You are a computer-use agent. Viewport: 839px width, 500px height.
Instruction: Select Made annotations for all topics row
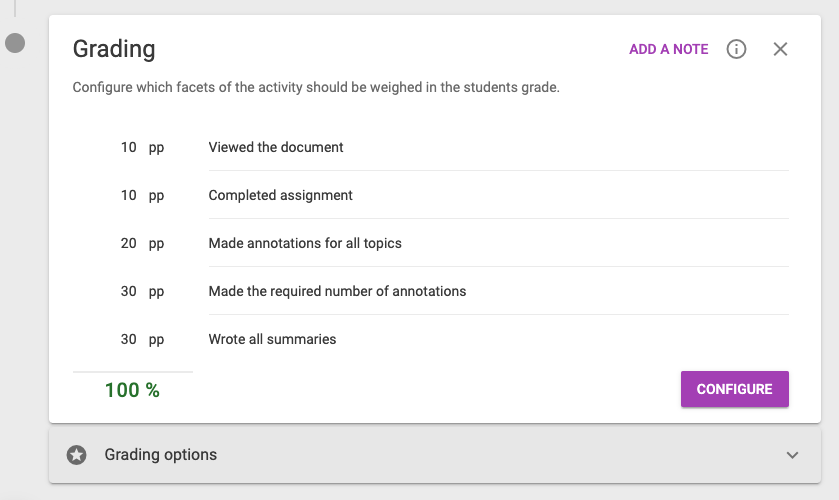click(x=431, y=243)
